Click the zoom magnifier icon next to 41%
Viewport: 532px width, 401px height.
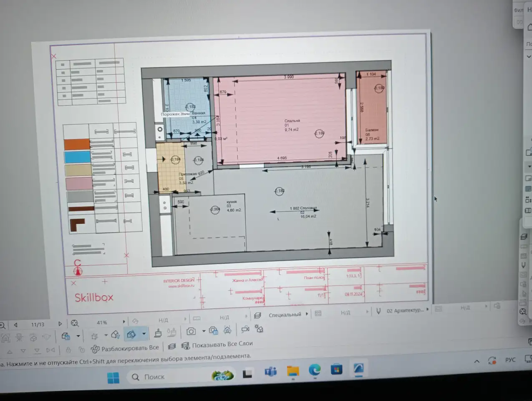coord(75,323)
